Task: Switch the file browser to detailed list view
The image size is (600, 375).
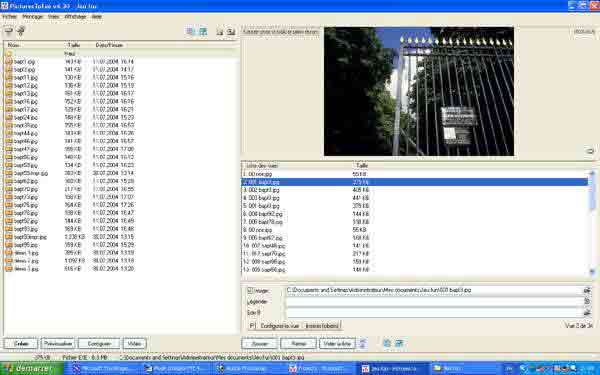Action: point(203,31)
